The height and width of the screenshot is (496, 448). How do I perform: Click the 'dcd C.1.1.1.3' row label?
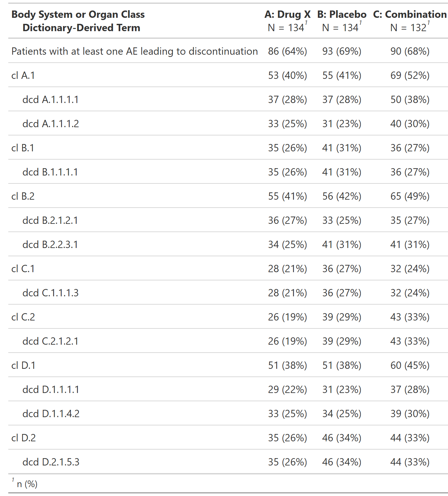pyautogui.click(x=50, y=293)
